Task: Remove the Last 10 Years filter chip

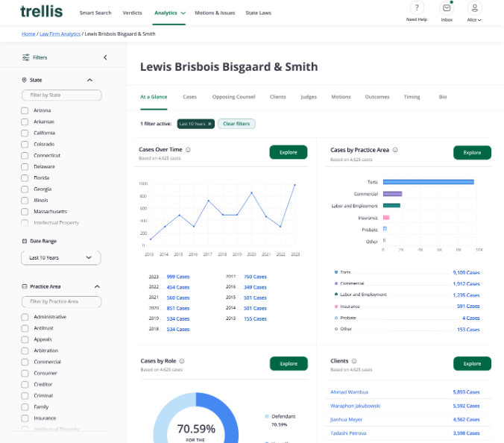Action: point(210,124)
